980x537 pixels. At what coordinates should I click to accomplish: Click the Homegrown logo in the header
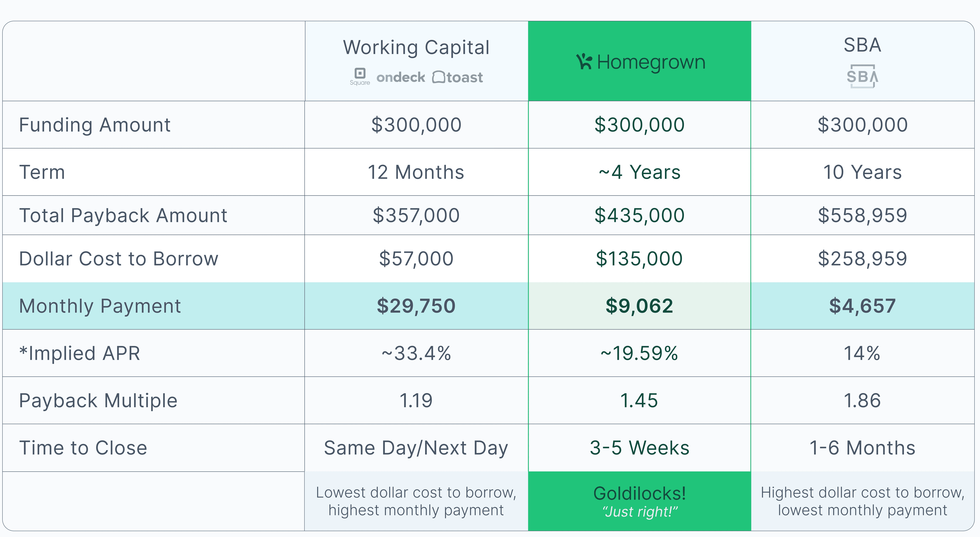pyautogui.click(x=641, y=62)
